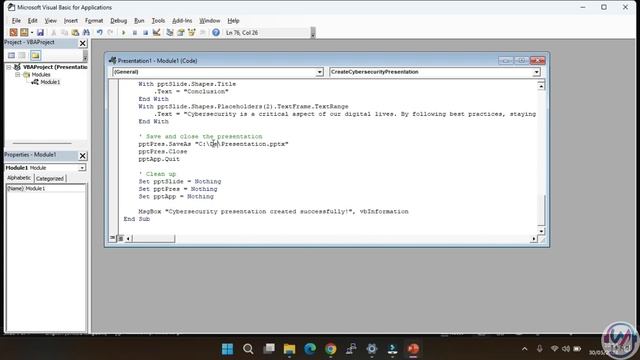
Task: Click the code window scroll up arrow
Action: 541,86
